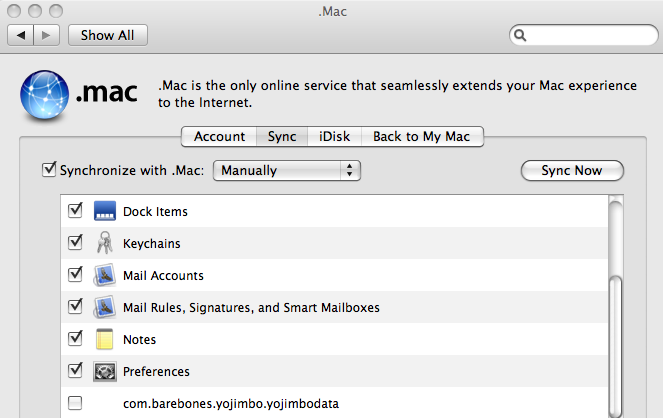Screen dimensions: 663x418
Task: Enable com.barebones.yojimbo.yojimbodata sync checkbox
Action: click(x=75, y=403)
